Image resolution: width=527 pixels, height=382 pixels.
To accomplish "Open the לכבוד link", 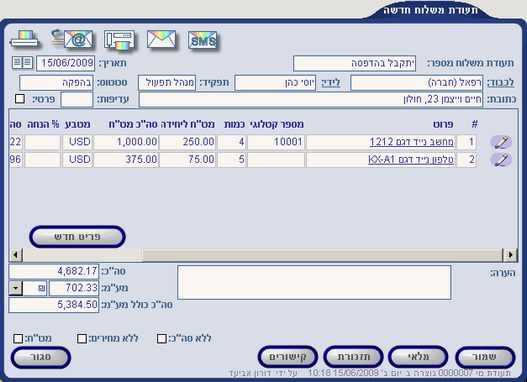I will [500, 83].
